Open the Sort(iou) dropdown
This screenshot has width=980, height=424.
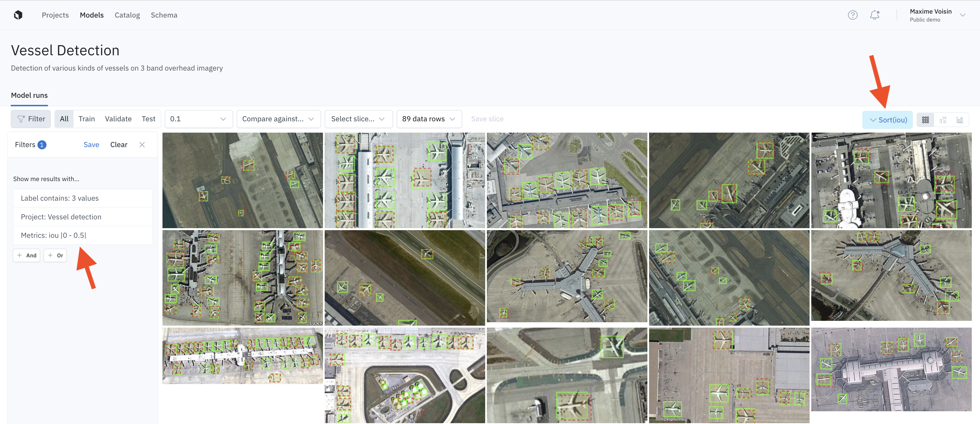[x=887, y=120]
